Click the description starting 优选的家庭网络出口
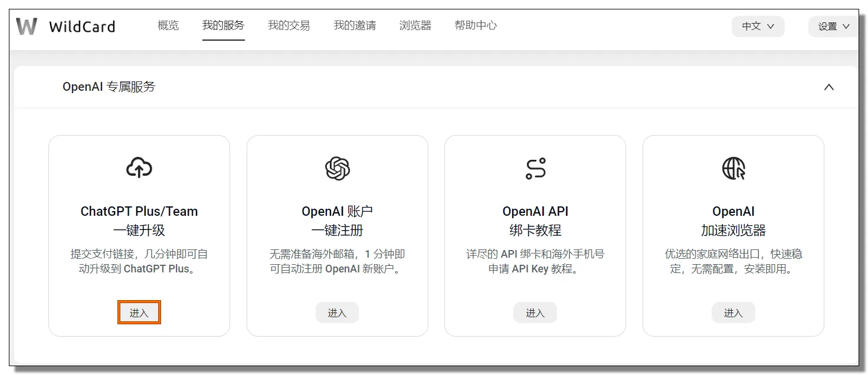 click(x=733, y=261)
